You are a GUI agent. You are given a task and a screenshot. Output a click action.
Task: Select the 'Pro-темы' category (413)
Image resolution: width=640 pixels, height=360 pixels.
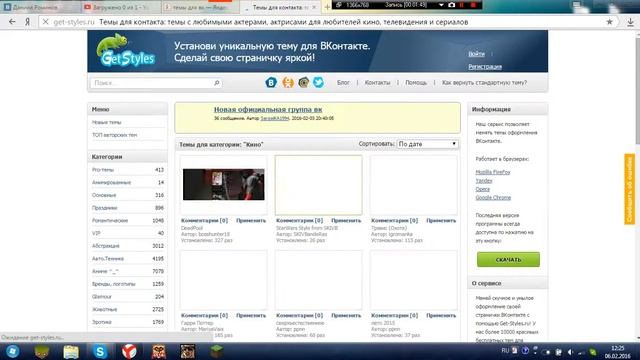point(128,170)
